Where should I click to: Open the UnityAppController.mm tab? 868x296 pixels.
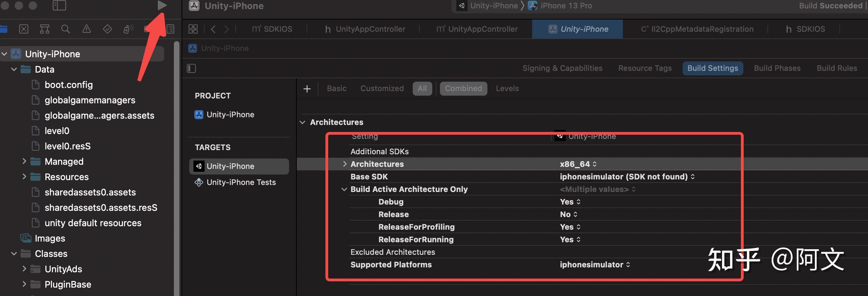pos(477,29)
